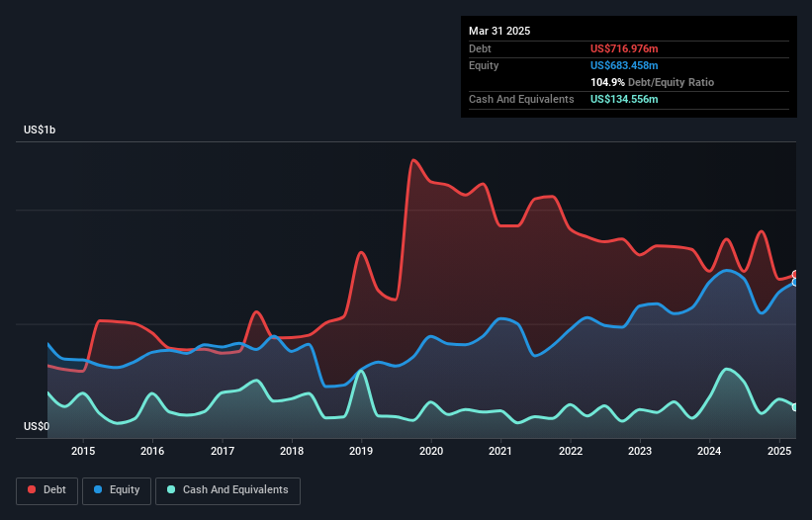This screenshot has height=520, width=812.
Task: Click the blue Equity end marker
Action: coord(796,282)
